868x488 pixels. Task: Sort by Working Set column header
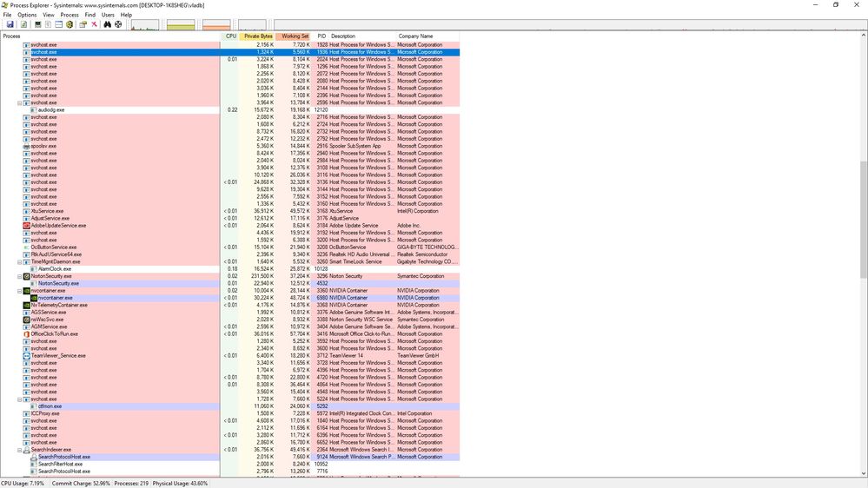coord(295,36)
